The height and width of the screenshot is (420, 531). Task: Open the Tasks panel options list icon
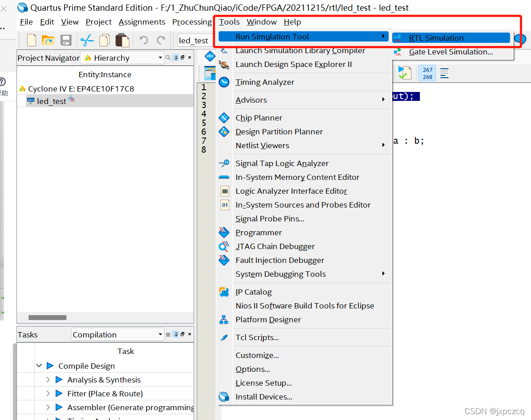[168, 335]
